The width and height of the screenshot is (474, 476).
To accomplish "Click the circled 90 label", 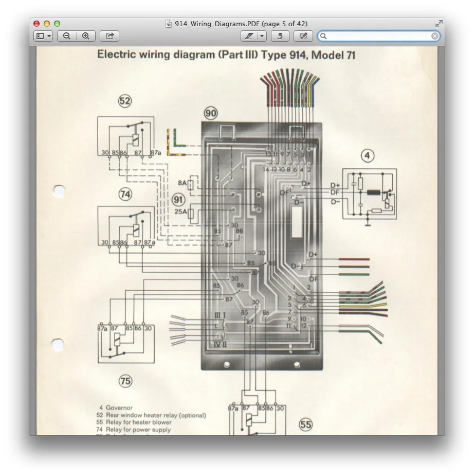I will [211, 113].
